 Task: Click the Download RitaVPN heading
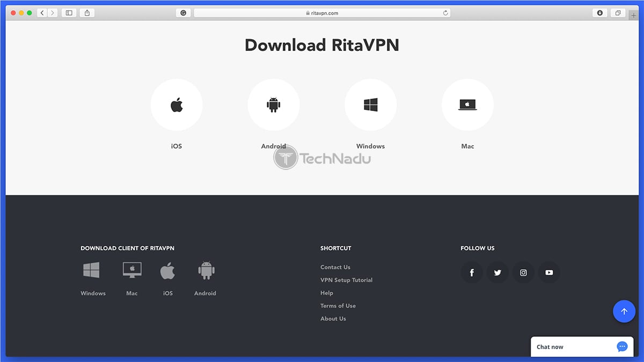(x=322, y=45)
